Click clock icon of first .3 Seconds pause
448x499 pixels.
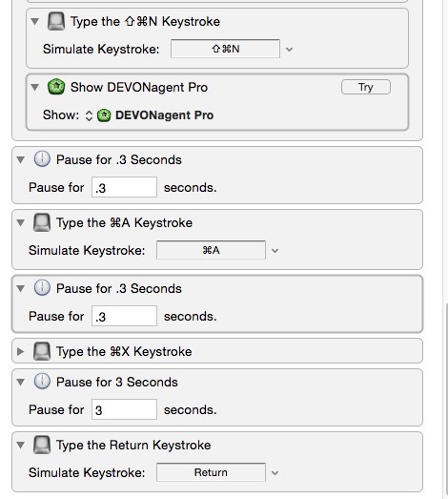tap(42, 159)
